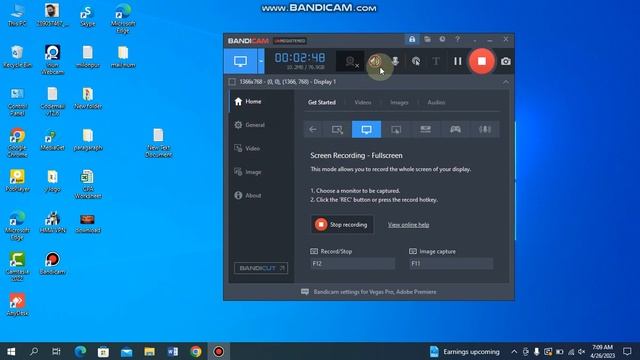
Task: Click the lock icon in Bandicam title bar
Action: click(x=412, y=39)
